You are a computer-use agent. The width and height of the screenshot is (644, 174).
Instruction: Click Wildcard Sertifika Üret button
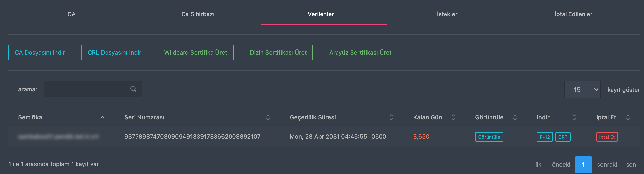pos(196,53)
